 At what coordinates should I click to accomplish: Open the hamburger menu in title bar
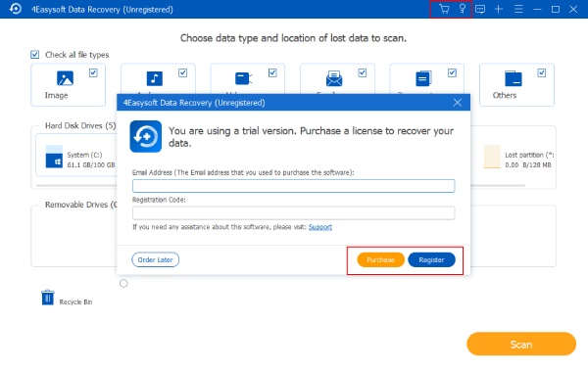pyautogui.click(x=518, y=9)
